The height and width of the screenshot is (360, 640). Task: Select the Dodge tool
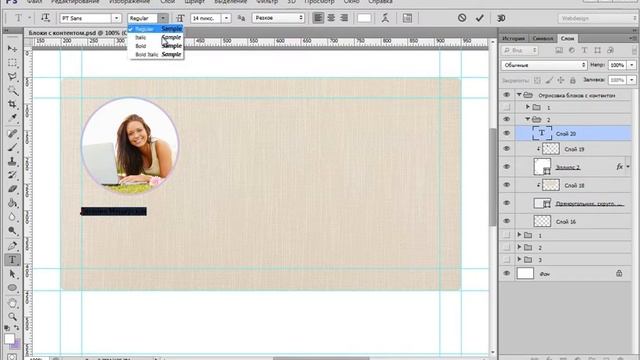(x=12, y=231)
